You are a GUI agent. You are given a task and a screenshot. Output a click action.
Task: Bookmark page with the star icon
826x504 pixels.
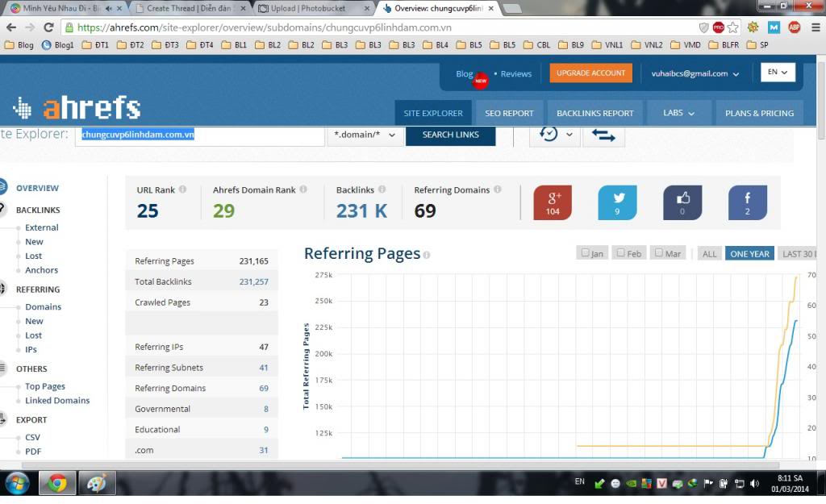732,27
